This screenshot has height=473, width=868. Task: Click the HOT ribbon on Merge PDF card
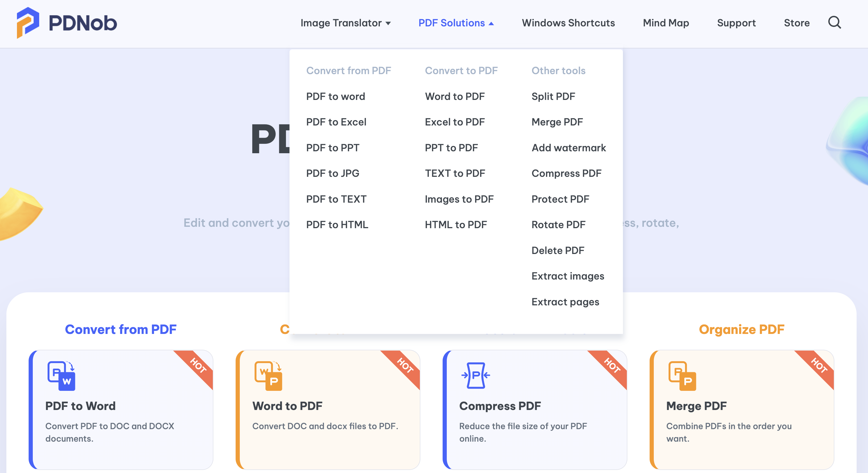click(x=819, y=366)
